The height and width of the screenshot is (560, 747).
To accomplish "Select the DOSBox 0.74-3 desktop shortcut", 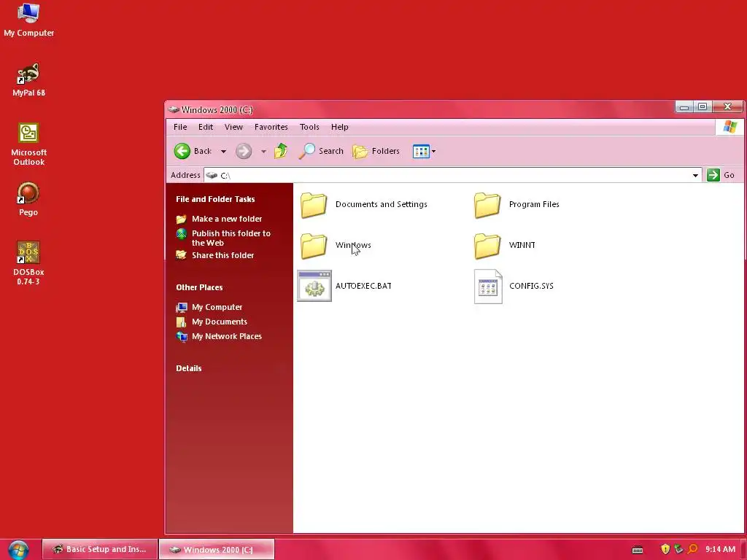I will [28, 263].
